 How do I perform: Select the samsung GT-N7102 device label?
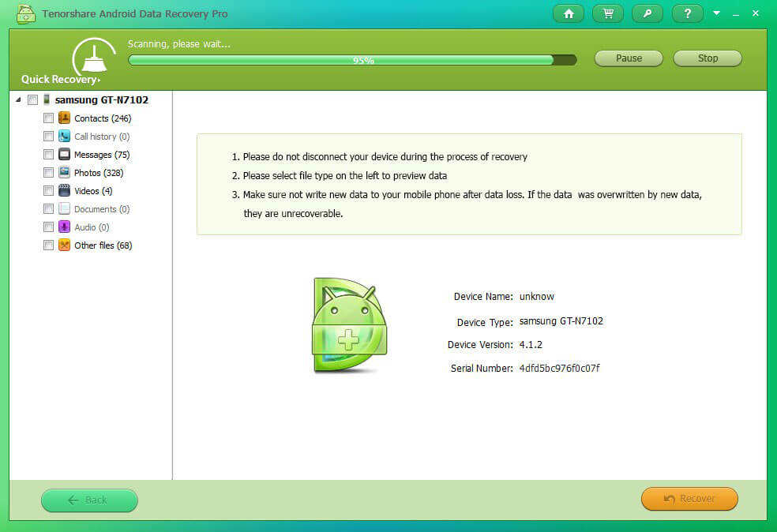click(x=102, y=100)
